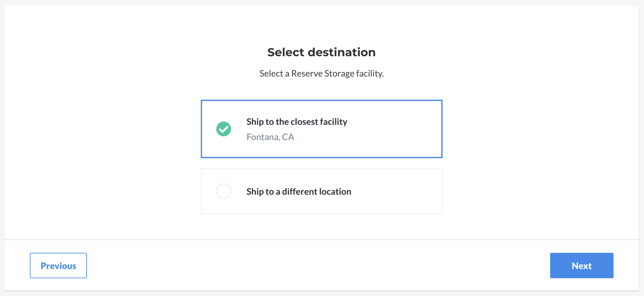Select the empty radio circle for different location
Image resolution: width=644 pixels, height=296 pixels.
pyautogui.click(x=224, y=191)
